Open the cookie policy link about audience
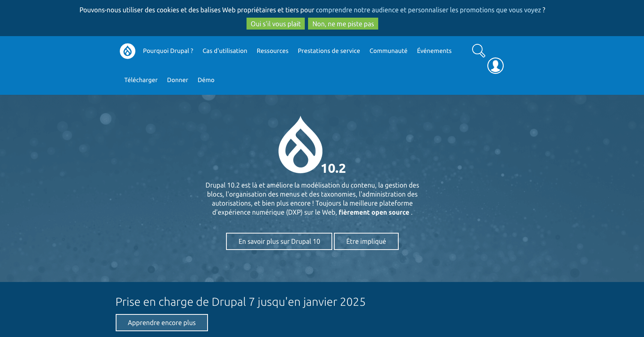644x337 pixels. pos(428,10)
